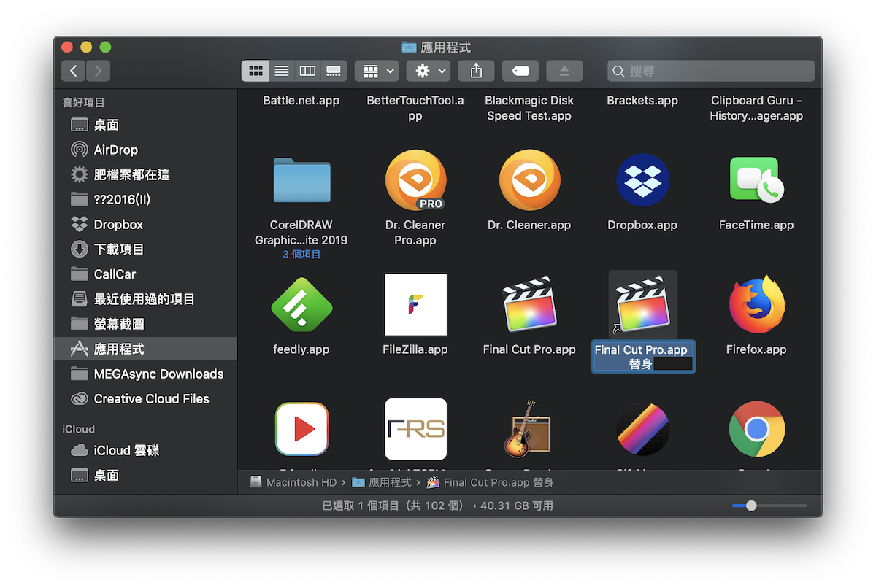Screen dimensions: 876x588
Task: Select the Dr. Cleaner.app icon
Action: coord(529,180)
